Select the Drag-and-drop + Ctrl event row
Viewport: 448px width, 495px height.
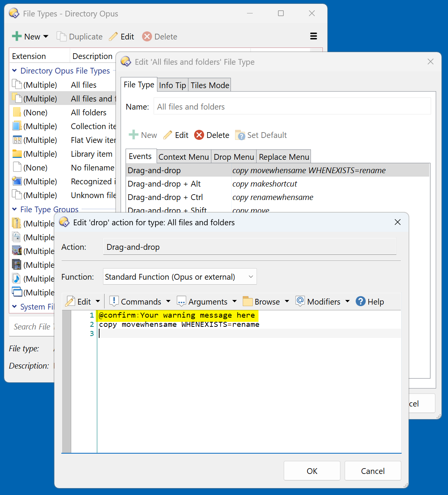165,197
